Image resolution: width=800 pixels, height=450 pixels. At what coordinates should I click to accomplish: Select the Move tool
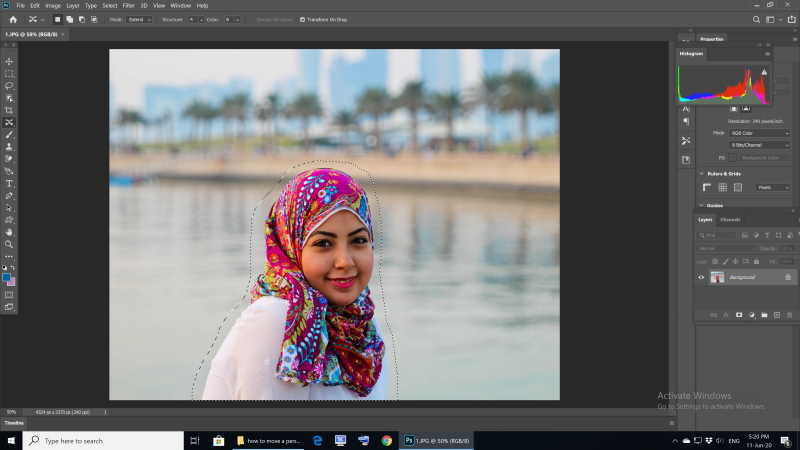pyautogui.click(x=9, y=61)
